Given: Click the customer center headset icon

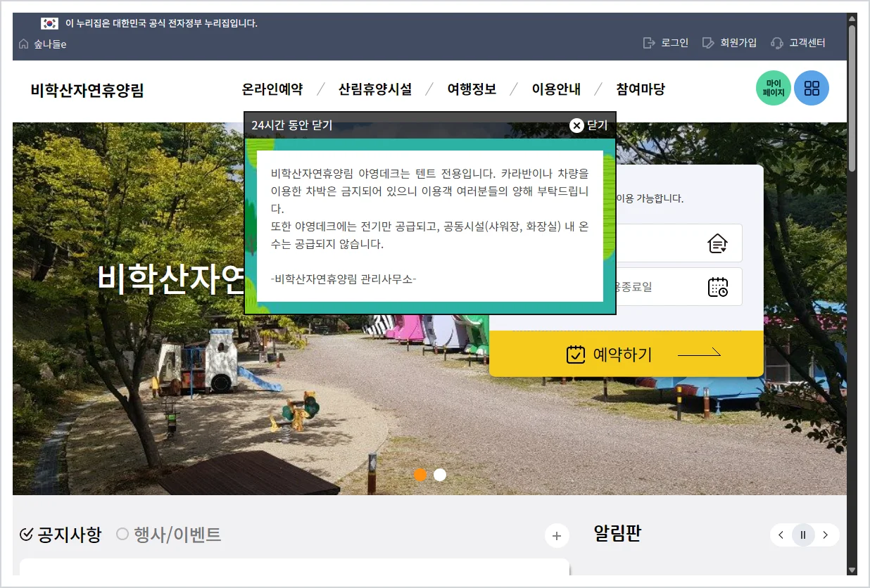Looking at the screenshot, I should pyautogui.click(x=777, y=43).
